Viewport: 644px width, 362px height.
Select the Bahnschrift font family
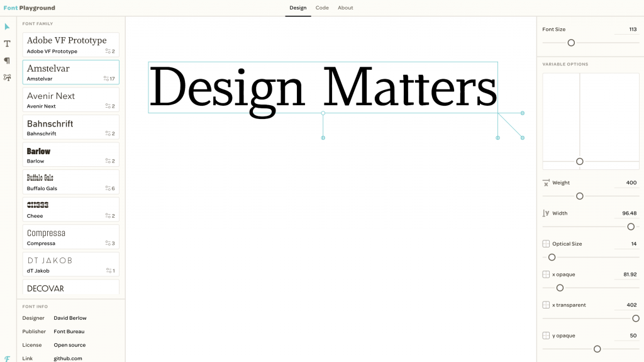point(70,127)
